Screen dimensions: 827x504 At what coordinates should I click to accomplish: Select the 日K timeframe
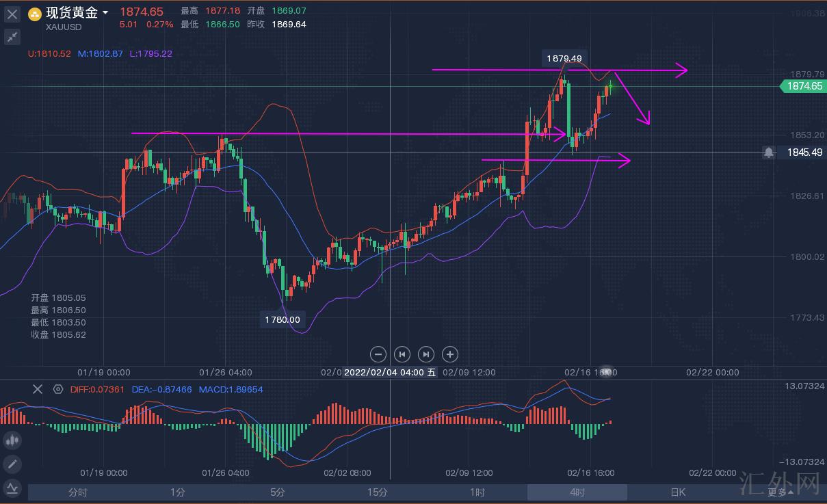(677, 492)
